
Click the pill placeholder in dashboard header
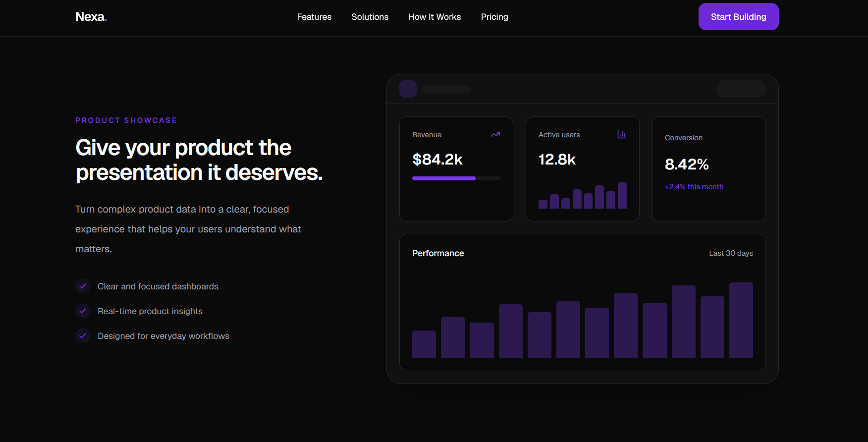741,89
